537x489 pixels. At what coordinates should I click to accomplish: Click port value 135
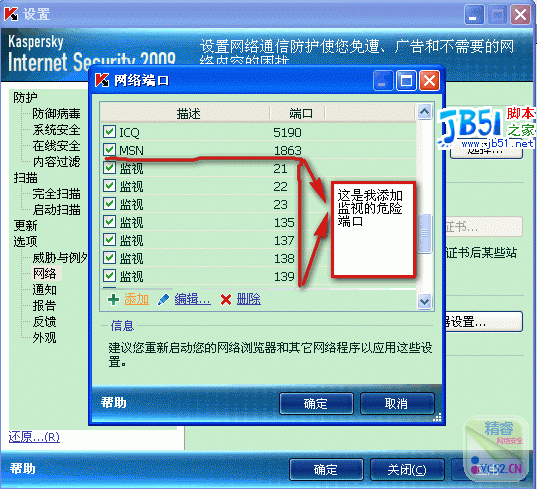pyautogui.click(x=284, y=223)
